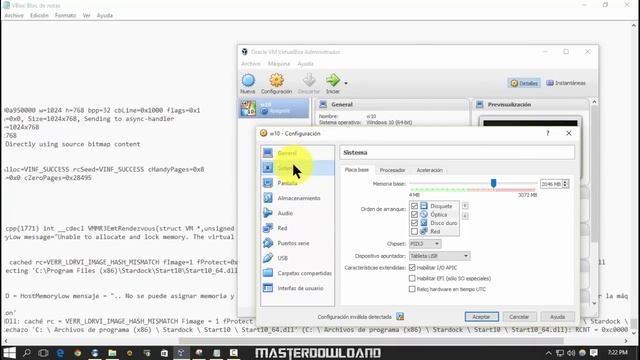This screenshot has height=360, width=640.
Task: Click volume icon in system tray
Action: coord(571,353)
